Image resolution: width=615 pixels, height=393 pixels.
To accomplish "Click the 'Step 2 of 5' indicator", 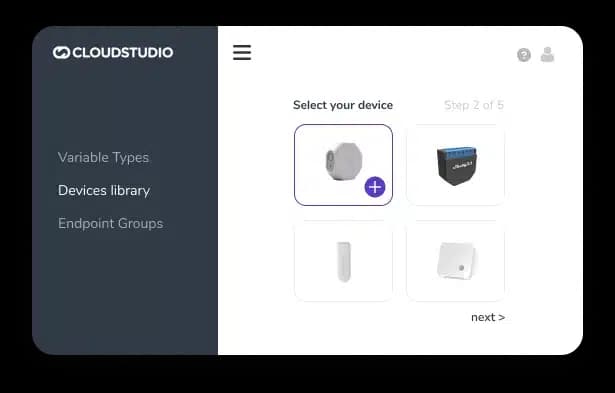I will [x=474, y=105].
